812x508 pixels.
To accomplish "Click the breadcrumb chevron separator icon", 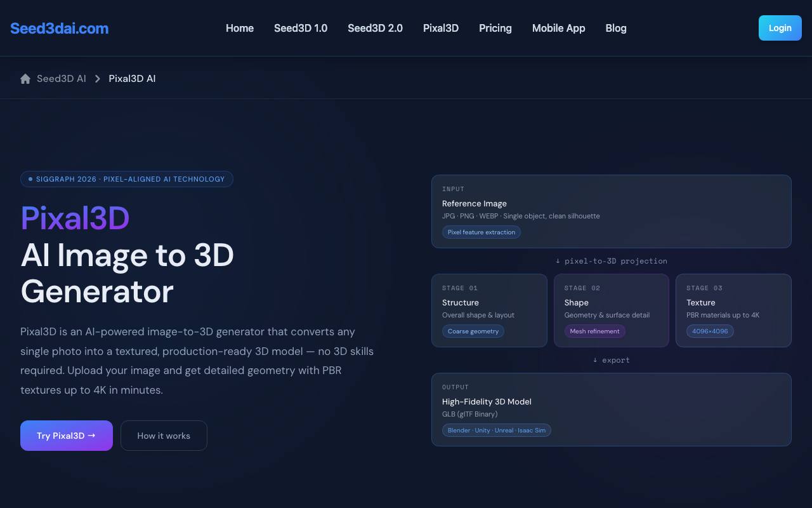I will 98,79.
